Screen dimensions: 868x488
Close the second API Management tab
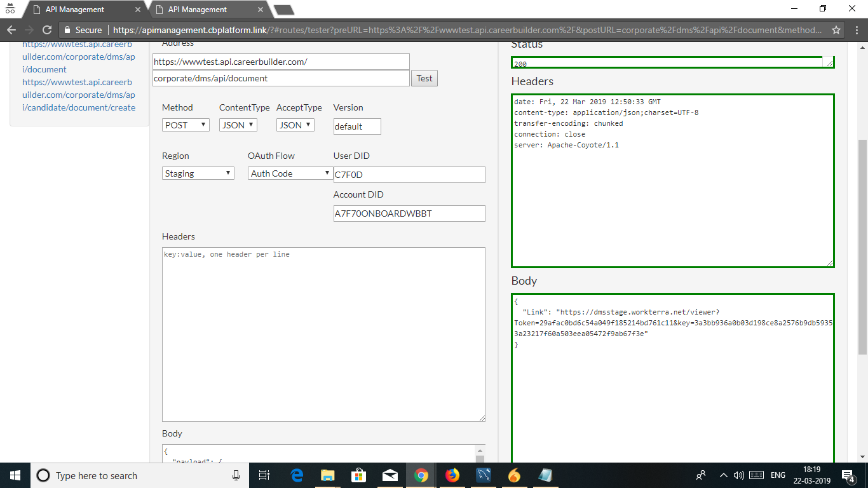click(x=261, y=10)
